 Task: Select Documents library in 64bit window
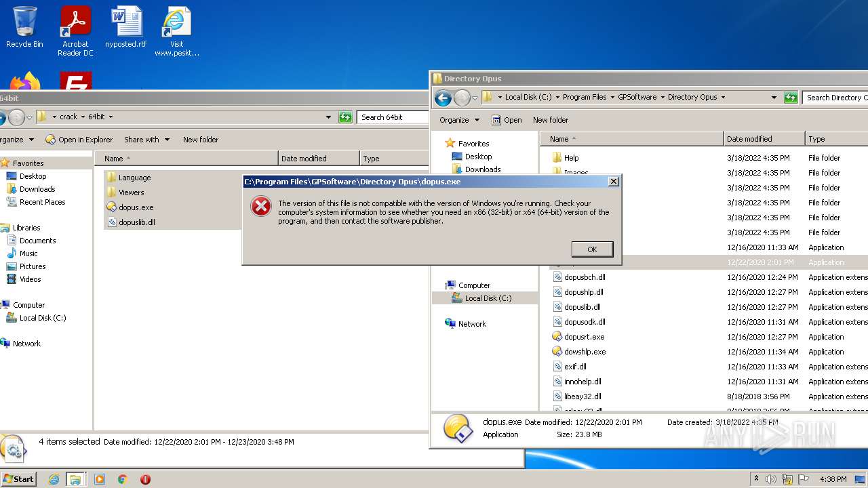click(x=31, y=241)
